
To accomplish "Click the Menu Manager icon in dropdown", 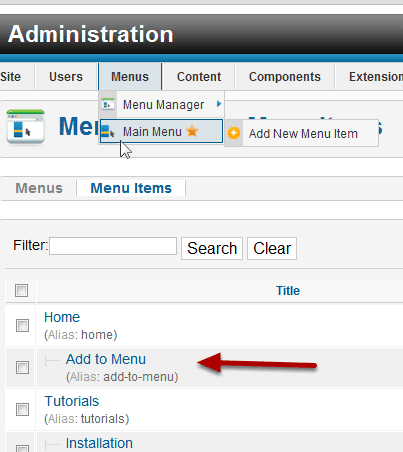I will 108,104.
